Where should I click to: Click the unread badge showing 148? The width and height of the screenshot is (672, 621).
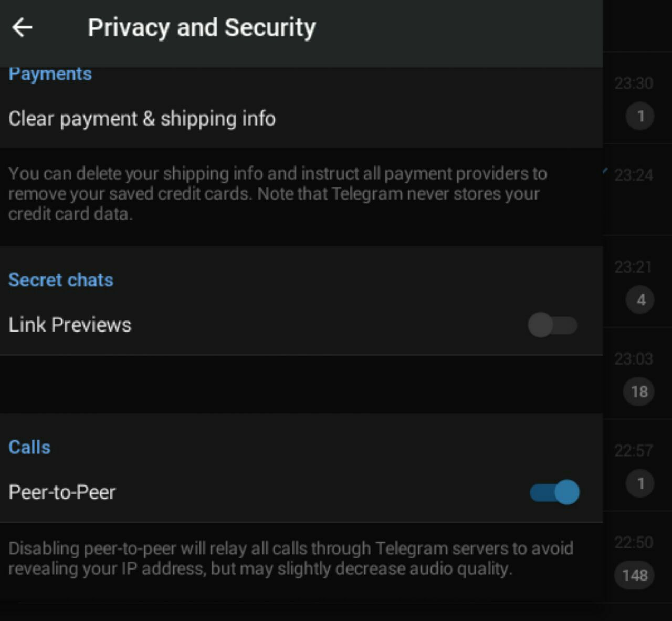coord(635,575)
